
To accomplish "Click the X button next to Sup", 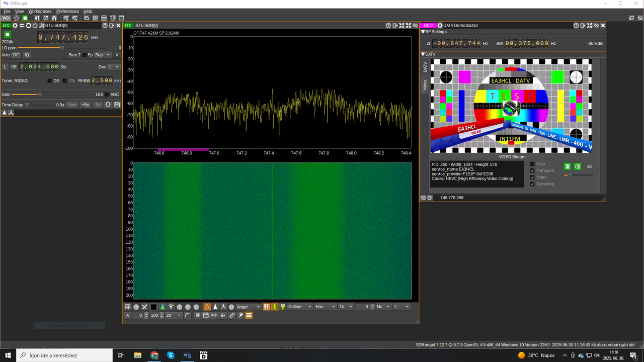I will pyautogui.click(x=117, y=55).
